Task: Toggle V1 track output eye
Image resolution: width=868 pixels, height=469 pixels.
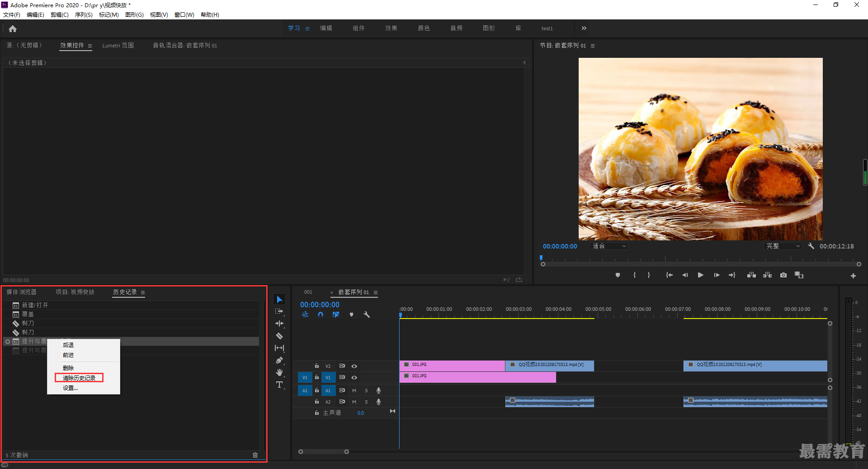Action: [354, 377]
